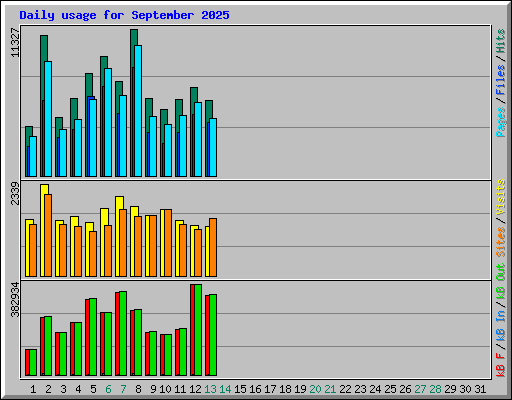Click day 2 on the x-axis
Screen dimensions: 512x400
[x=48, y=389]
